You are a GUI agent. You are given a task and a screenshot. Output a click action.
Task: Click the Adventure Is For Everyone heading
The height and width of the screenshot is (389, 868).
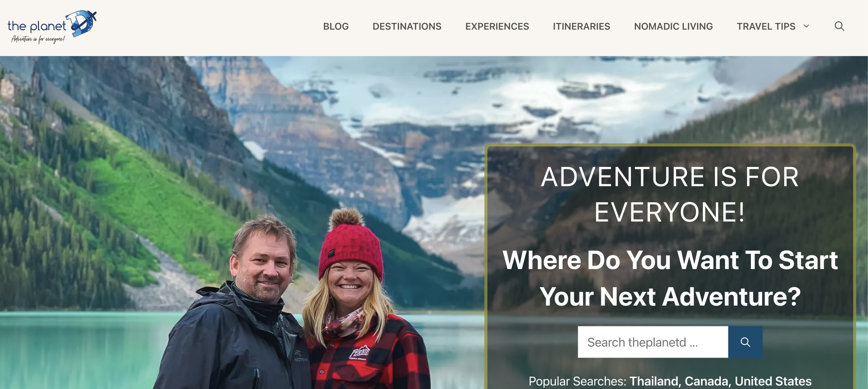pyautogui.click(x=670, y=194)
